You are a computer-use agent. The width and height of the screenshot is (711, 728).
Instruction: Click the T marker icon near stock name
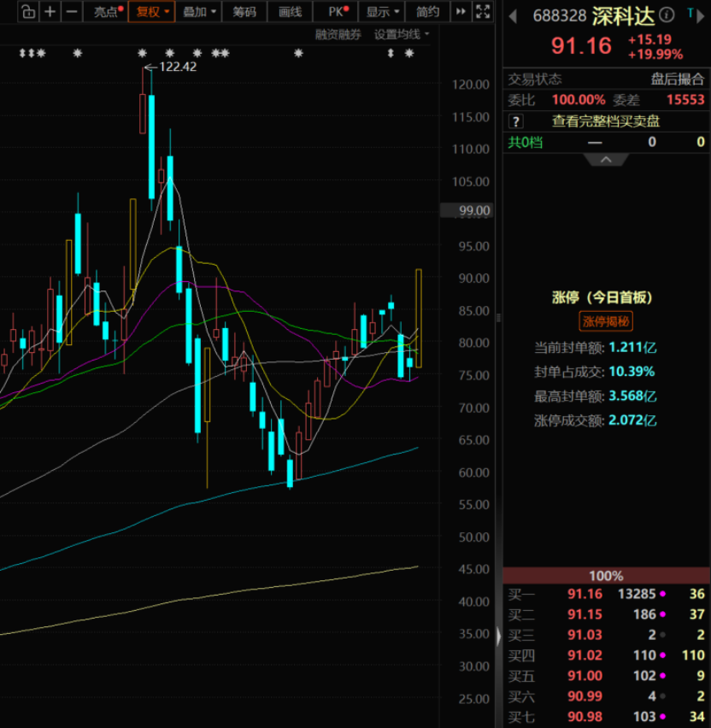tap(690, 13)
